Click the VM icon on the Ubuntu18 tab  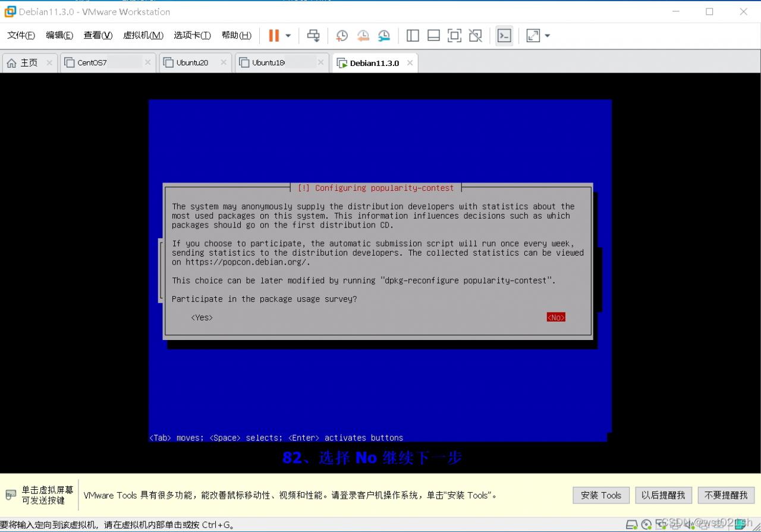click(x=244, y=62)
